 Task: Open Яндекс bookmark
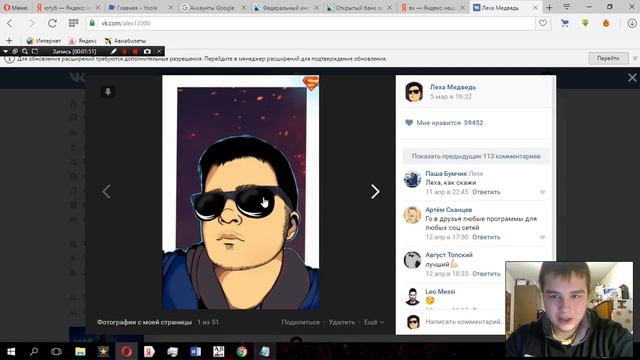click(x=82, y=41)
